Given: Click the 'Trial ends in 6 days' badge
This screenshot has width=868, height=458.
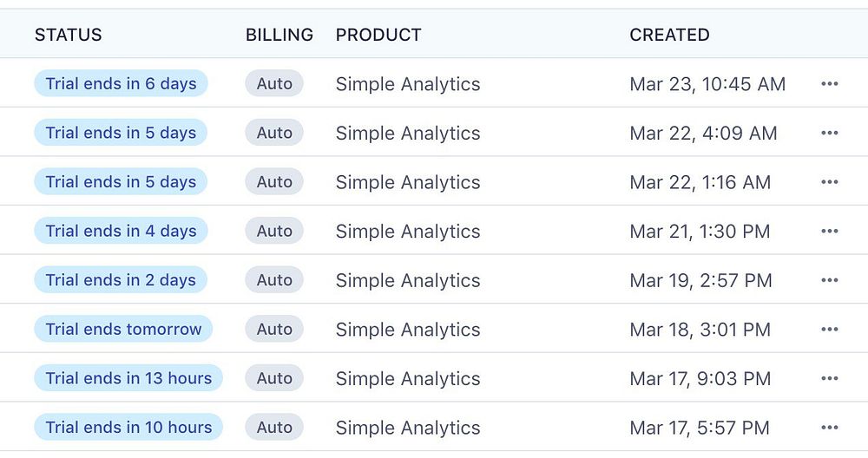Looking at the screenshot, I should pos(121,84).
